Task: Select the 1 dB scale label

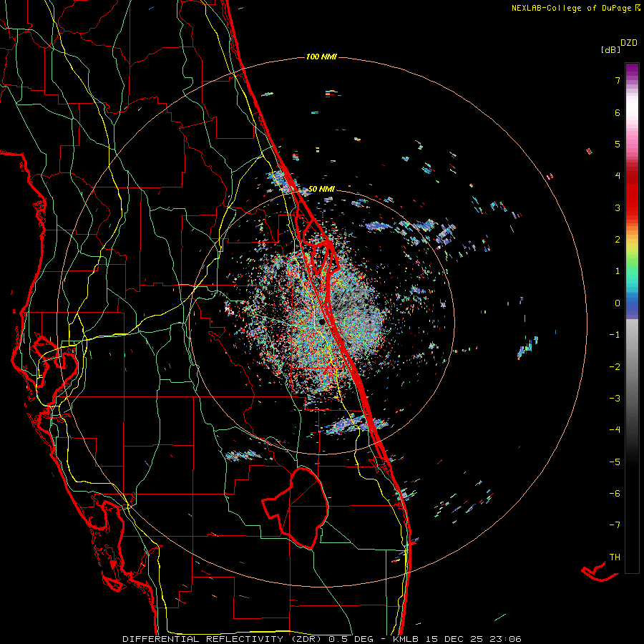Action: click(618, 271)
